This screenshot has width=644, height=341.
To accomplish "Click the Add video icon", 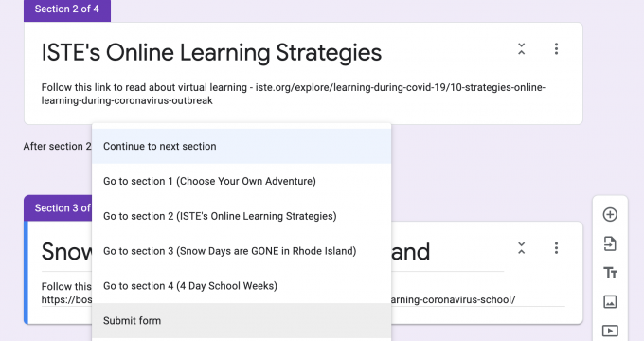I will [x=610, y=331].
